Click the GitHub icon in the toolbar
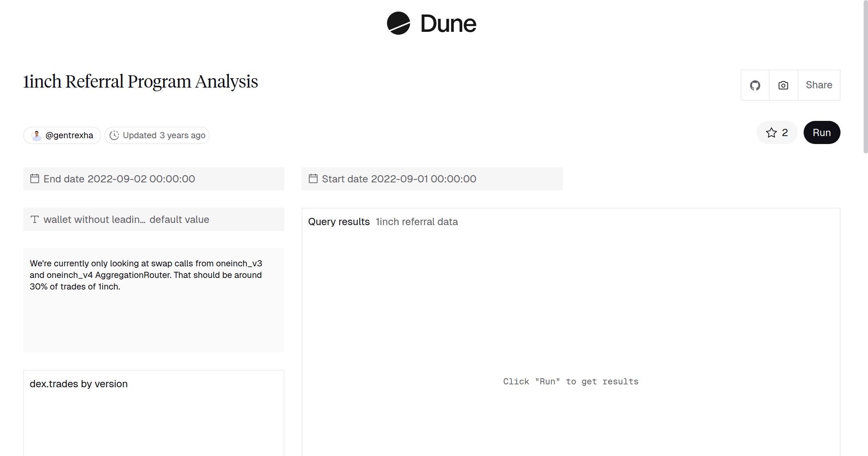Image resolution: width=868 pixels, height=456 pixels. point(755,85)
